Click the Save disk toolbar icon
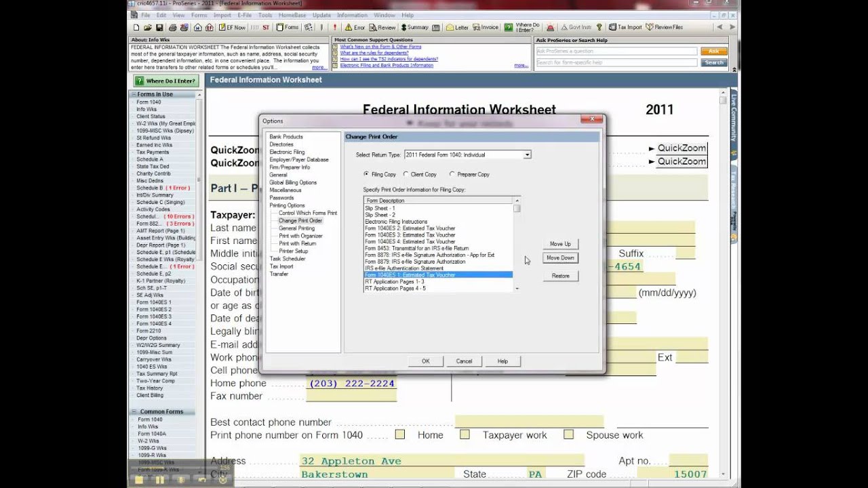This screenshot has width=868, height=488. (159, 28)
